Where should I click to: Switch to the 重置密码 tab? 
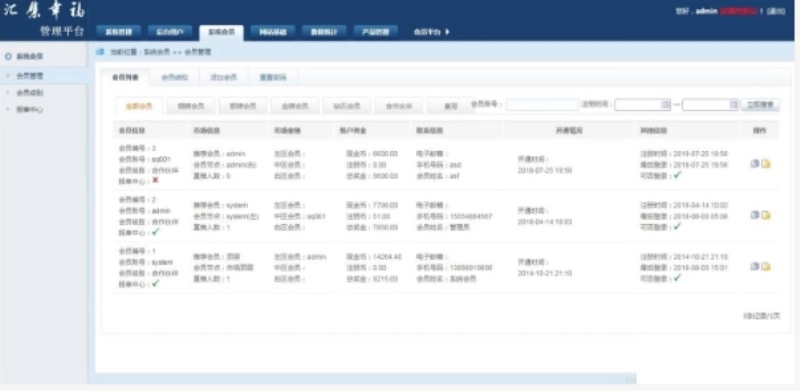(x=273, y=78)
